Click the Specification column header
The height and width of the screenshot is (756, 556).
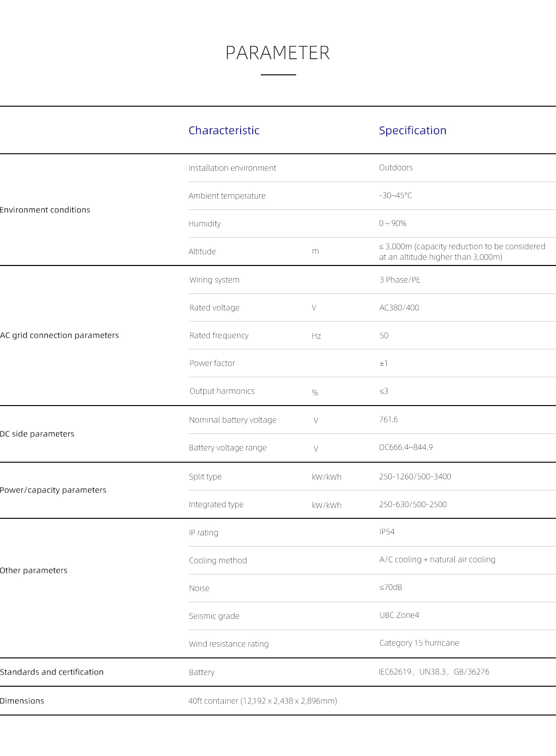[412, 130]
